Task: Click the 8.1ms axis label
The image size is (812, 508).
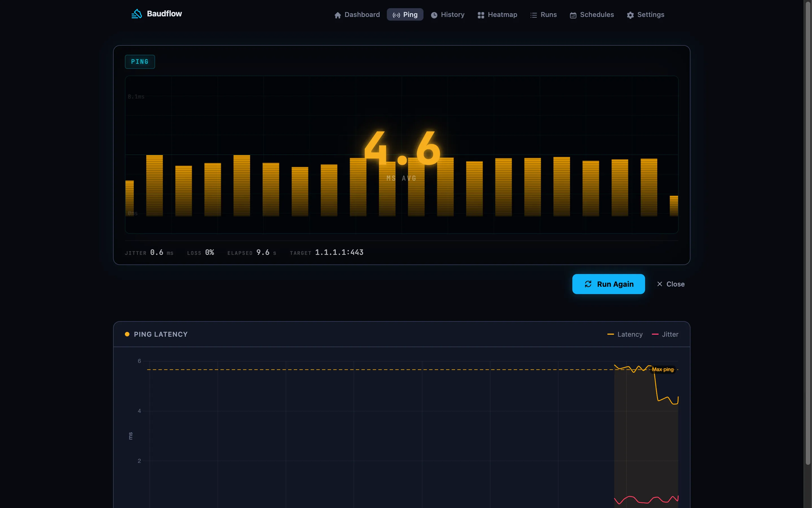Action: click(136, 97)
